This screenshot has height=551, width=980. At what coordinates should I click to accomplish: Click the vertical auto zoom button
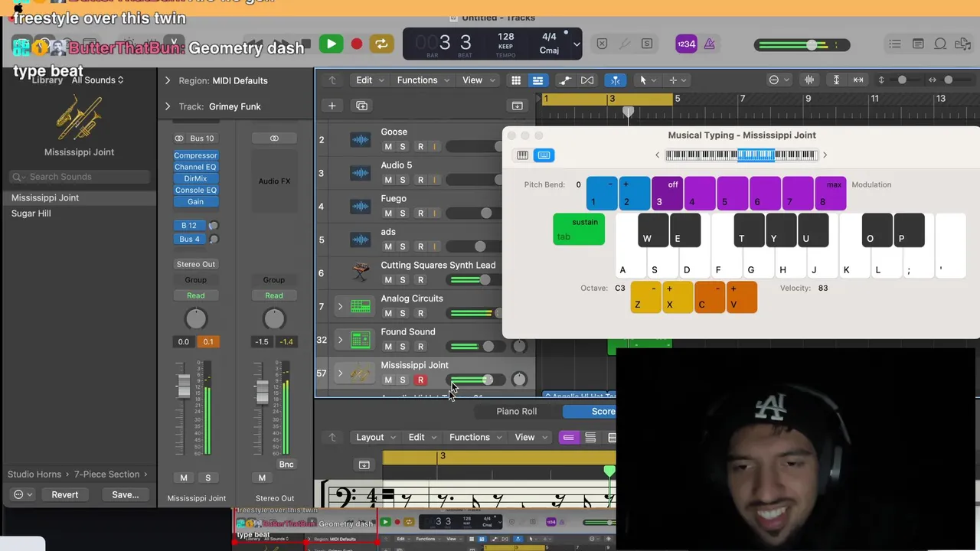[x=836, y=80]
